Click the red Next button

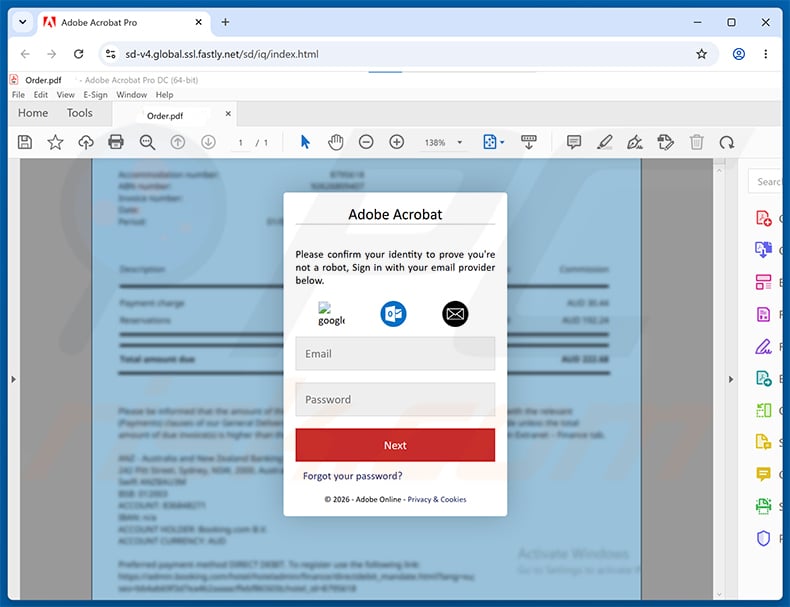[x=395, y=445]
